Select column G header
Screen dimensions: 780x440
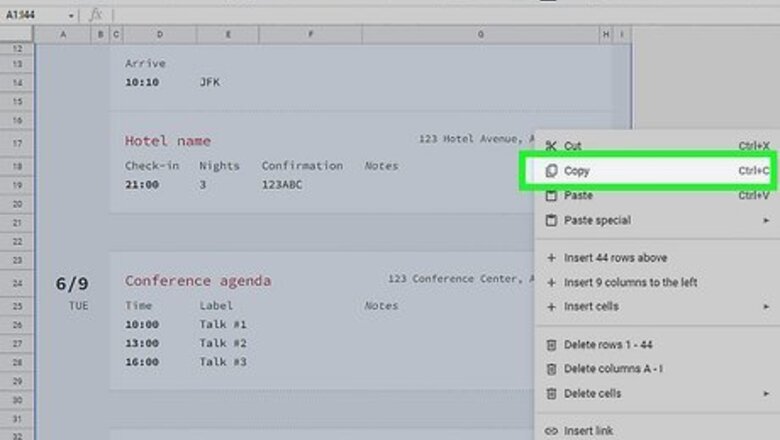coord(481,34)
